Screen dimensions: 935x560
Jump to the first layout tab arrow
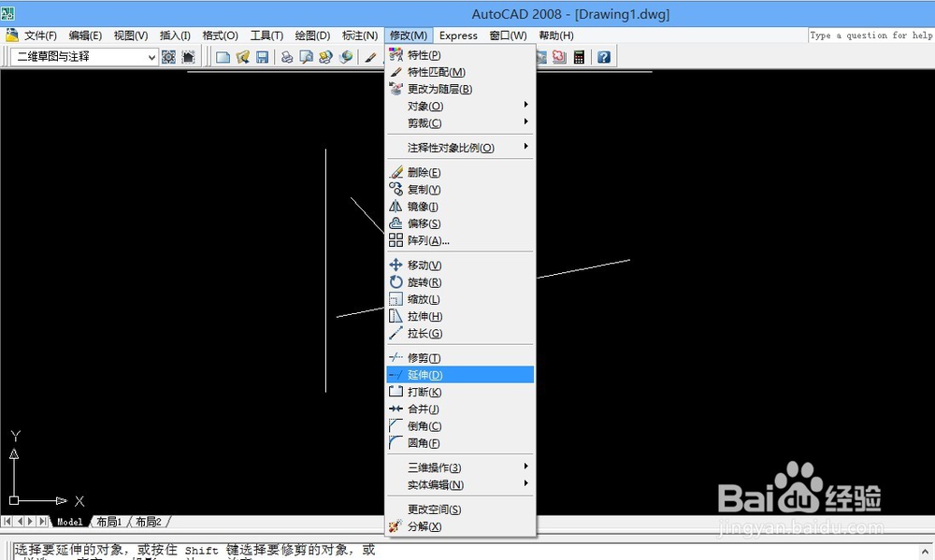tap(7, 522)
